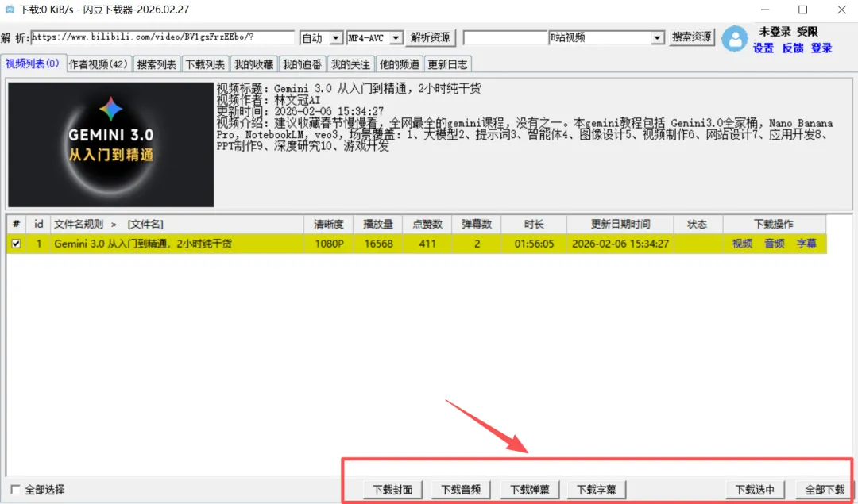Click the 弹幕数 column header
The height and width of the screenshot is (504, 858).
pyautogui.click(x=477, y=224)
